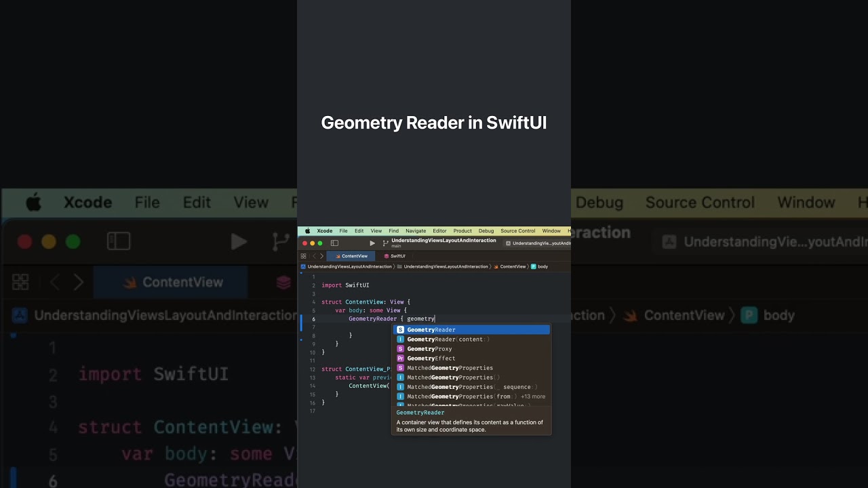Image resolution: width=868 pixels, height=488 pixels.
Task: Place cursor after geometry on line 6
Action: pos(435,319)
